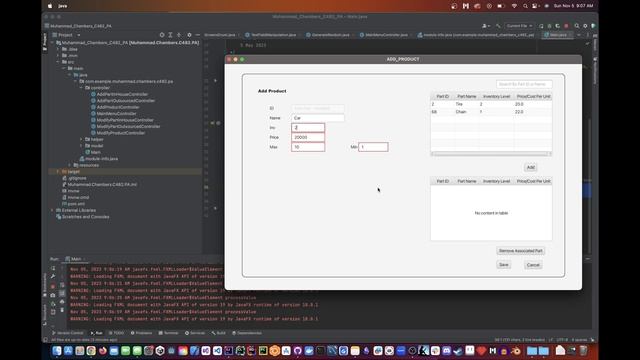Open Trash from the Dock
The width and height of the screenshot is (640, 360).
[583, 351]
